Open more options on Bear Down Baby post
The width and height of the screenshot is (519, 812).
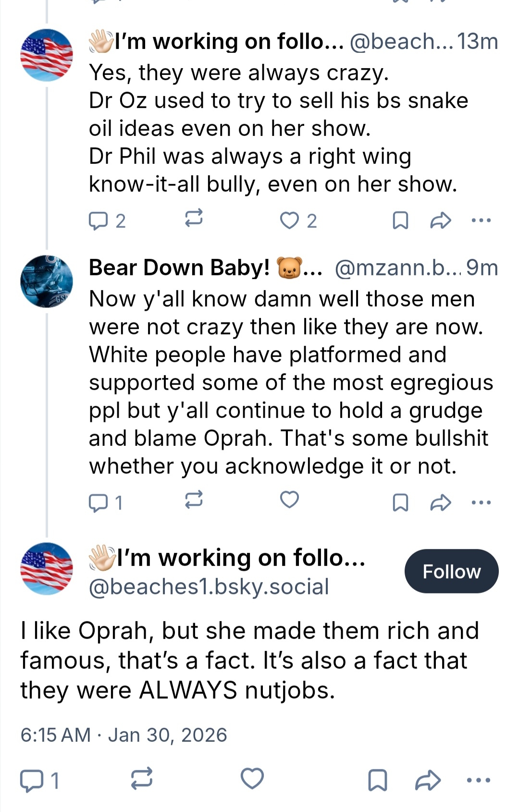pyautogui.click(x=481, y=503)
